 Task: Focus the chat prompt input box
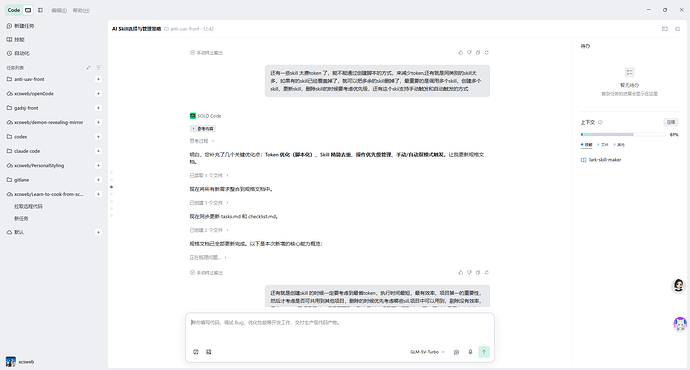[x=340, y=328]
